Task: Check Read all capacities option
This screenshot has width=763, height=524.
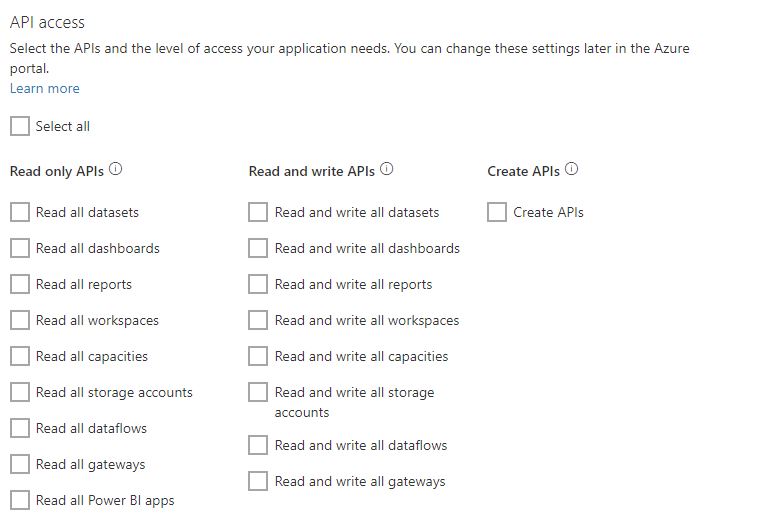Action: click(x=20, y=356)
